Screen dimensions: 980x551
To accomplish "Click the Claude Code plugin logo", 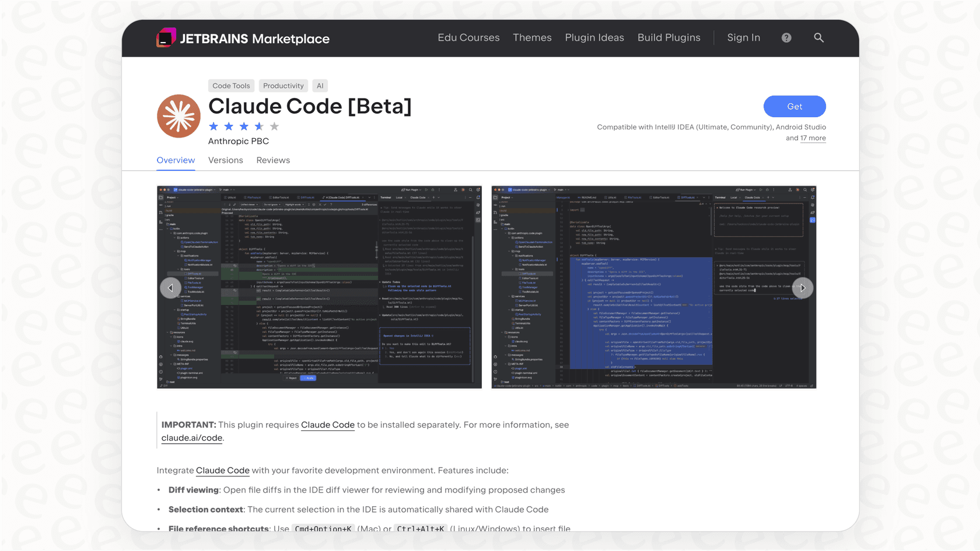I will (178, 116).
